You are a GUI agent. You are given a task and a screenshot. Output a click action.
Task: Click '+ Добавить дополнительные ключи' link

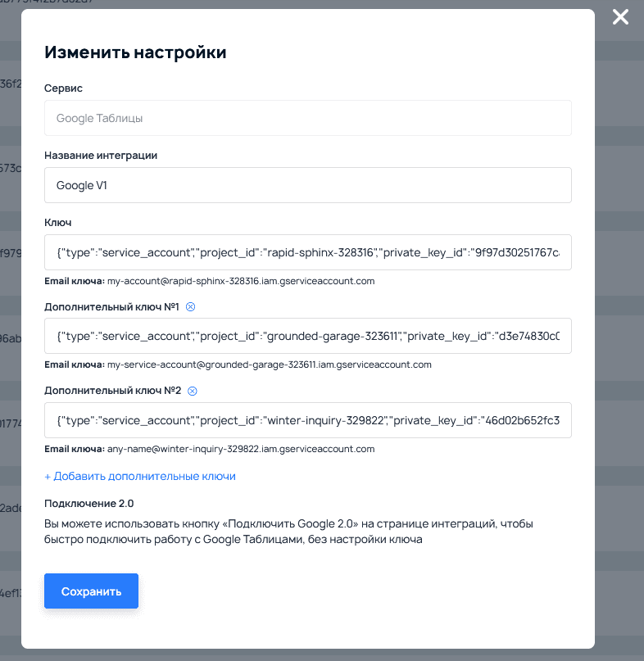[140, 476]
